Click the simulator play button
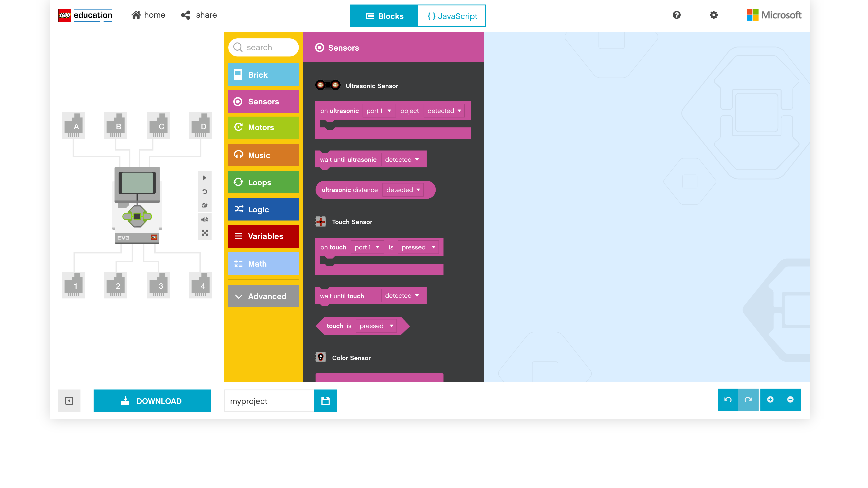This screenshot has height=488, width=868. point(204,178)
